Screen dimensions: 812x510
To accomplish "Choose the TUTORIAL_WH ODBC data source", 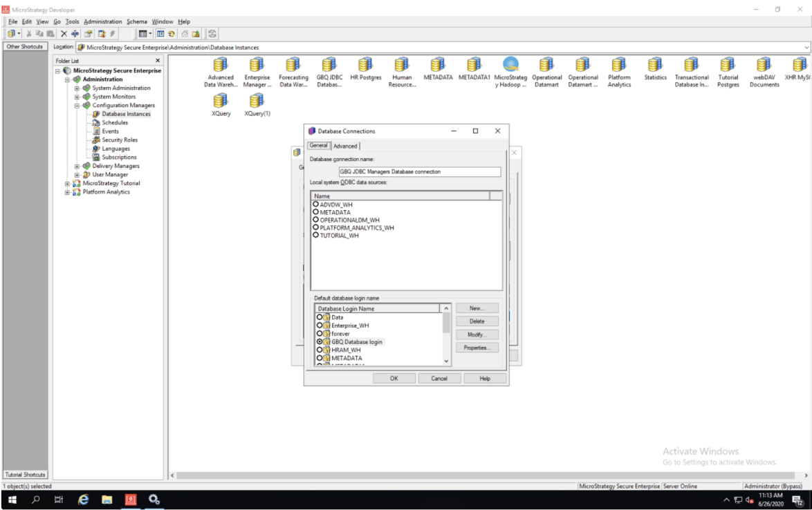I will (x=316, y=235).
